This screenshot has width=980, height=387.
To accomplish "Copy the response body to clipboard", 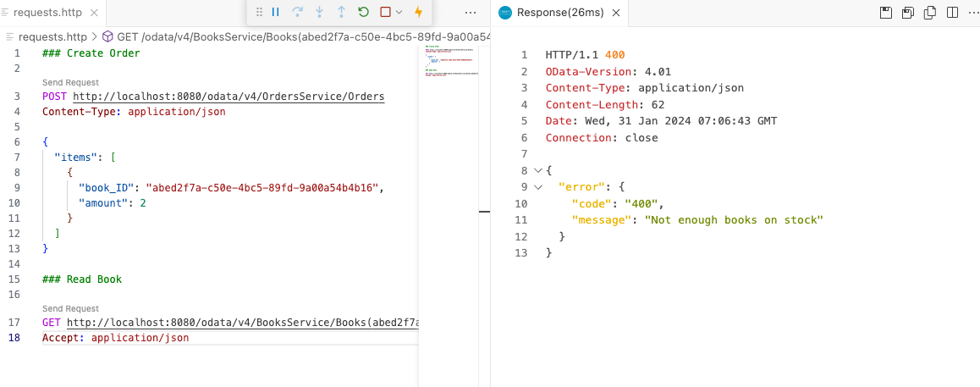I will coord(930,13).
